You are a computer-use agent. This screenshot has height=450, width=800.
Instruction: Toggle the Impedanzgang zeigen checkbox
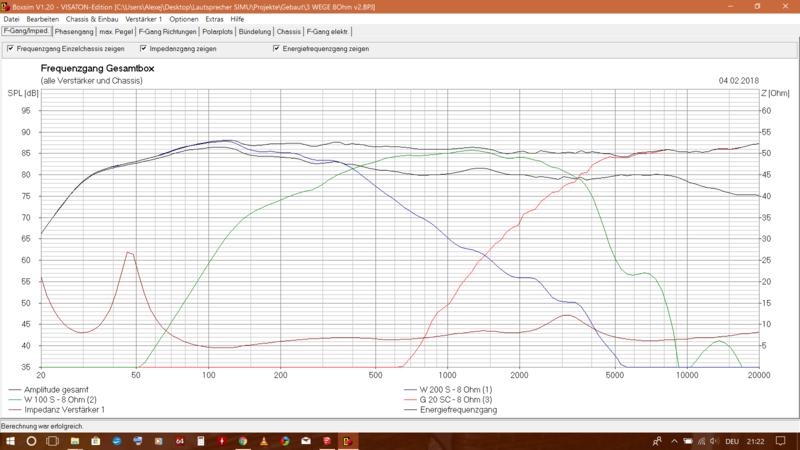[144, 48]
